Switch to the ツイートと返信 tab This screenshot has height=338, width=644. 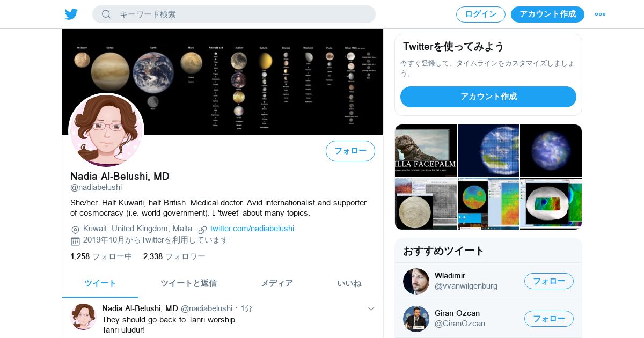(x=188, y=283)
